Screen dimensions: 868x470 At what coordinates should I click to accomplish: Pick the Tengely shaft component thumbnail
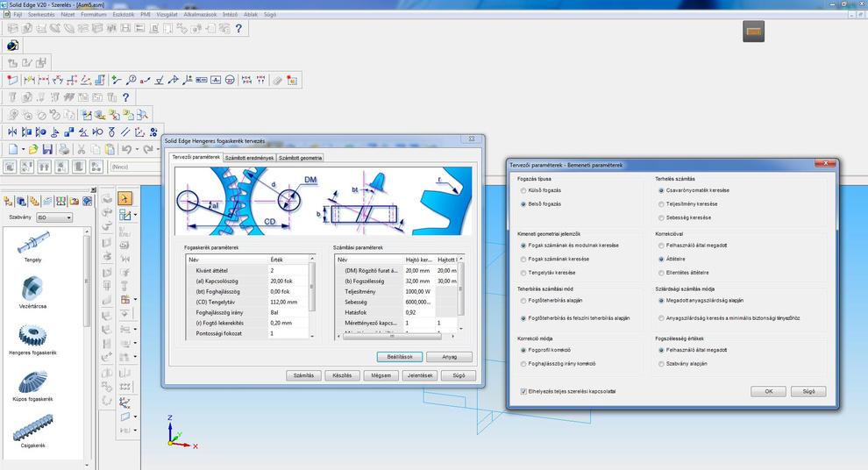point(32,243)
